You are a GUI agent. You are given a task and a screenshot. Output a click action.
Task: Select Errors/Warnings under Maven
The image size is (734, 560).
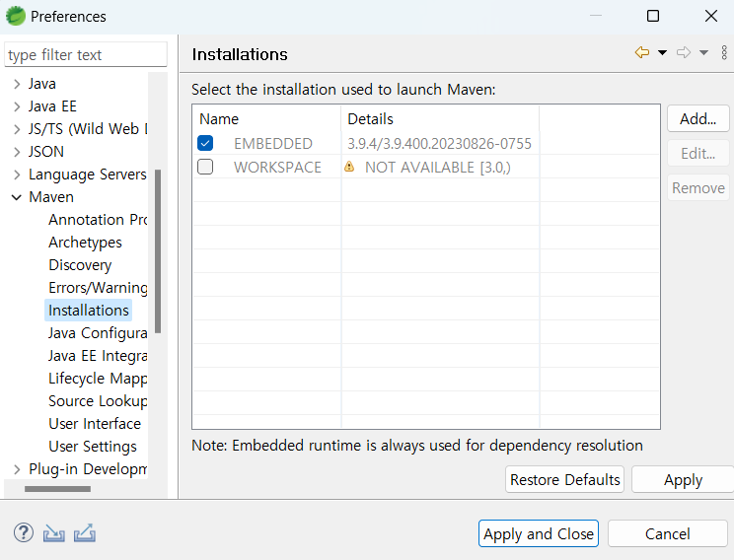pyautogui.click(x=98, y=288)
